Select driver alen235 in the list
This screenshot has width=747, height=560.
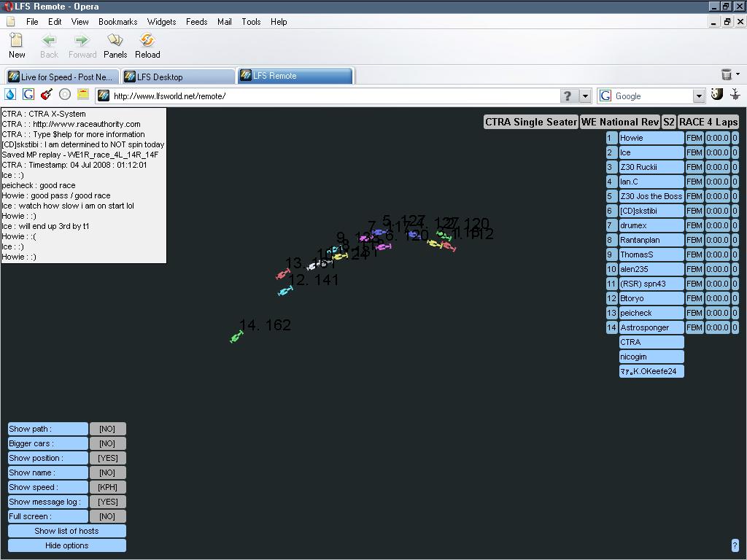[651, 269]
